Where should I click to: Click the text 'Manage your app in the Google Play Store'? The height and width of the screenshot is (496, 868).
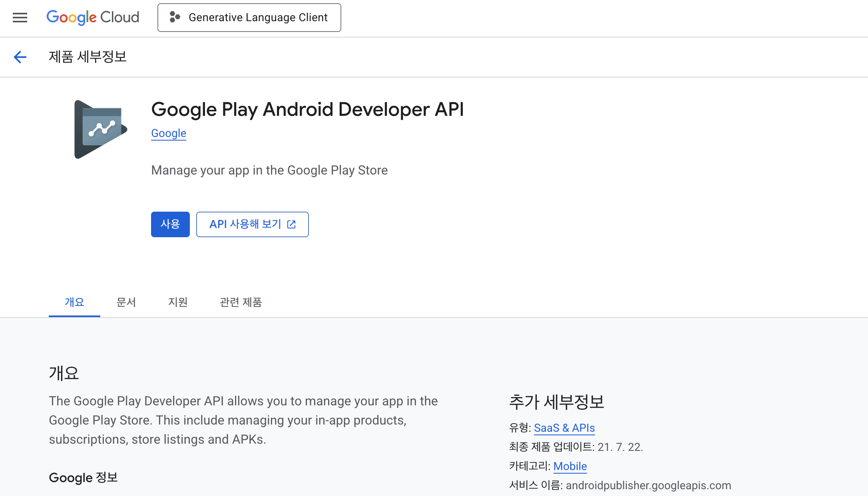click(x=269, y=171)
